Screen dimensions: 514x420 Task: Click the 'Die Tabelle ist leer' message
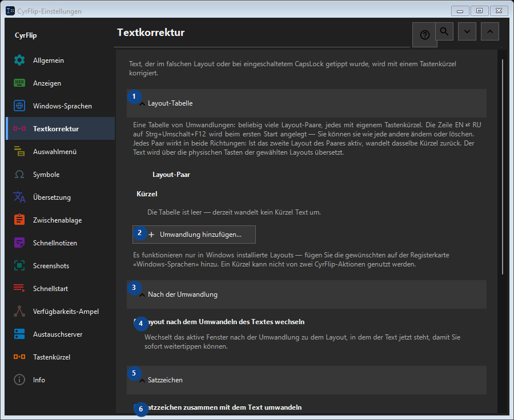234,212
